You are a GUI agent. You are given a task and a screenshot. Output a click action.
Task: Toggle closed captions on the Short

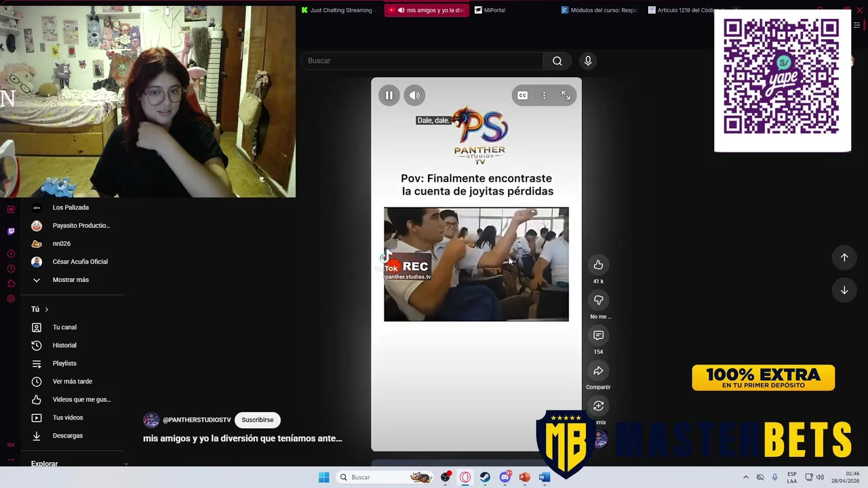coord(522,96)
